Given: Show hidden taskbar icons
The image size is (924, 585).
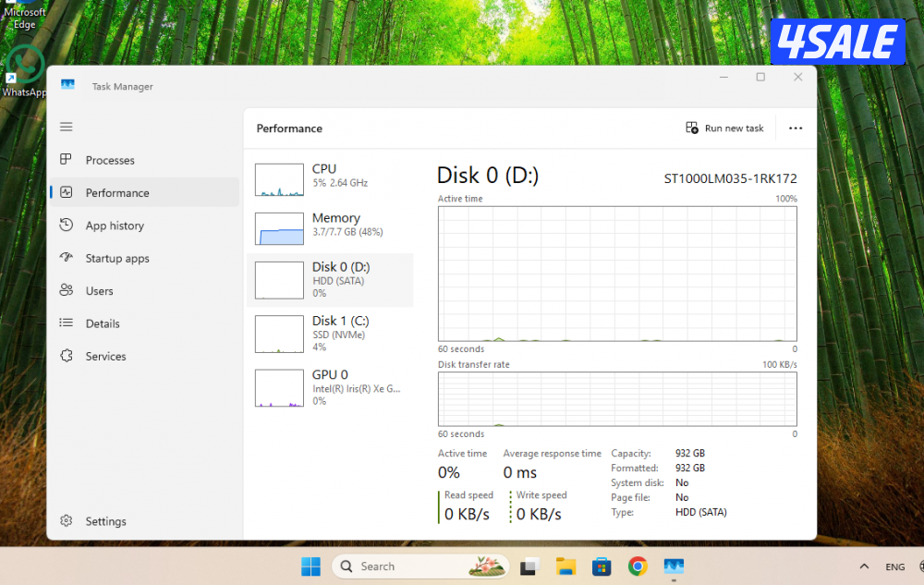Looking at the screenshot, I should 863,566.
